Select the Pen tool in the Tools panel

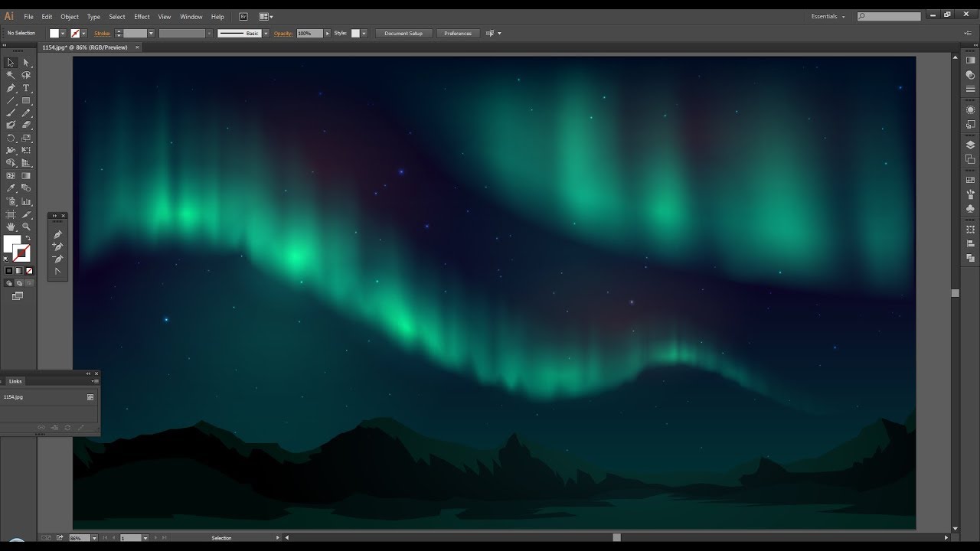11,88
